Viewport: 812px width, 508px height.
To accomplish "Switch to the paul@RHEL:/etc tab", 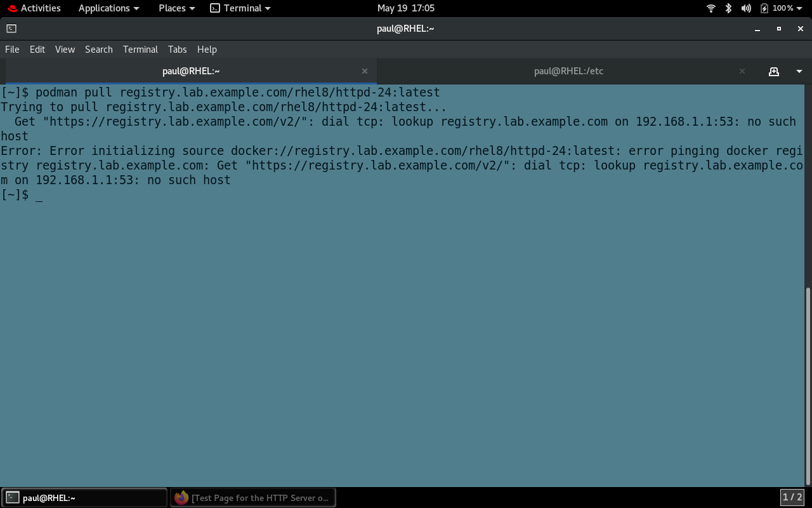I will point(568,71).
